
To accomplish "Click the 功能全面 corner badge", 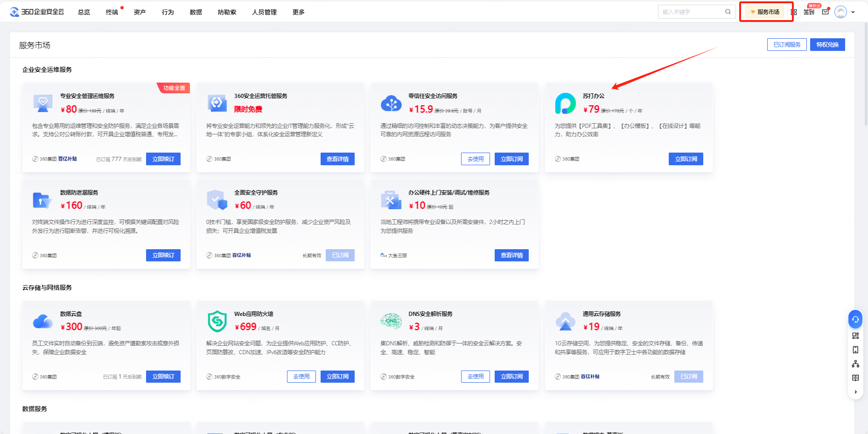I will 174,88.
